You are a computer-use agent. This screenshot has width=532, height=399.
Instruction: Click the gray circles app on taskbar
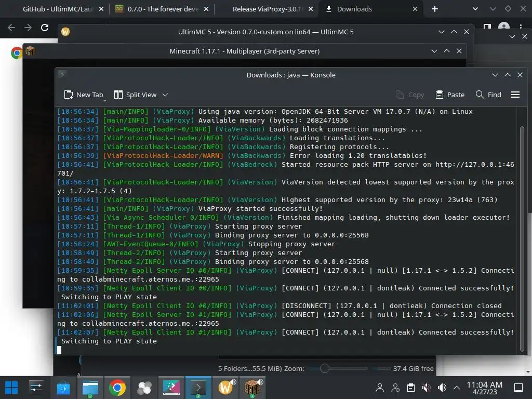click(144, 388)
